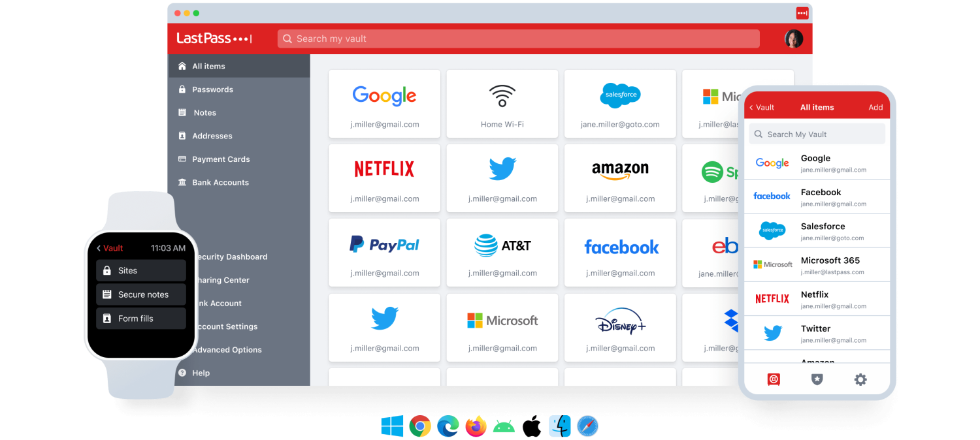Open Advanced Options in the sidebar
Screen dimensions: 980x440
tap(227, 350)
